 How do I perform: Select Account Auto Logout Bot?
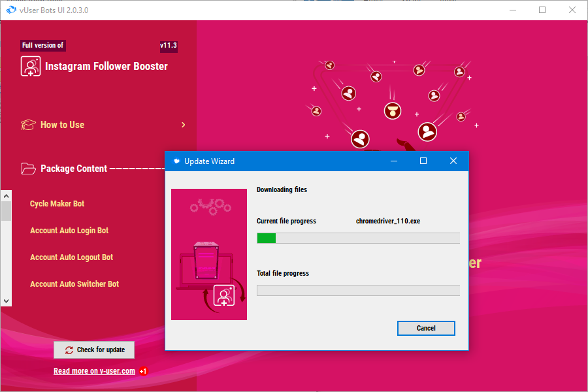coord(72,257)
